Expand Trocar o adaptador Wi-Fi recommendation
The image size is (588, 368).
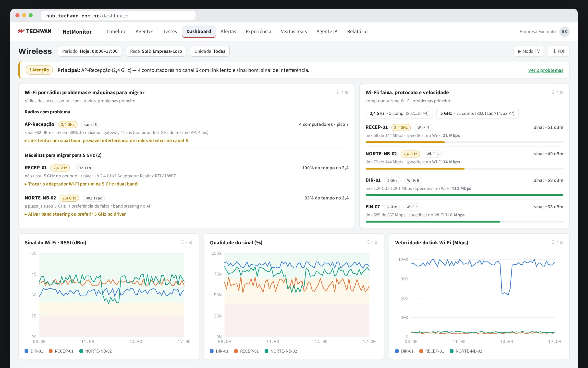(82, 184)
